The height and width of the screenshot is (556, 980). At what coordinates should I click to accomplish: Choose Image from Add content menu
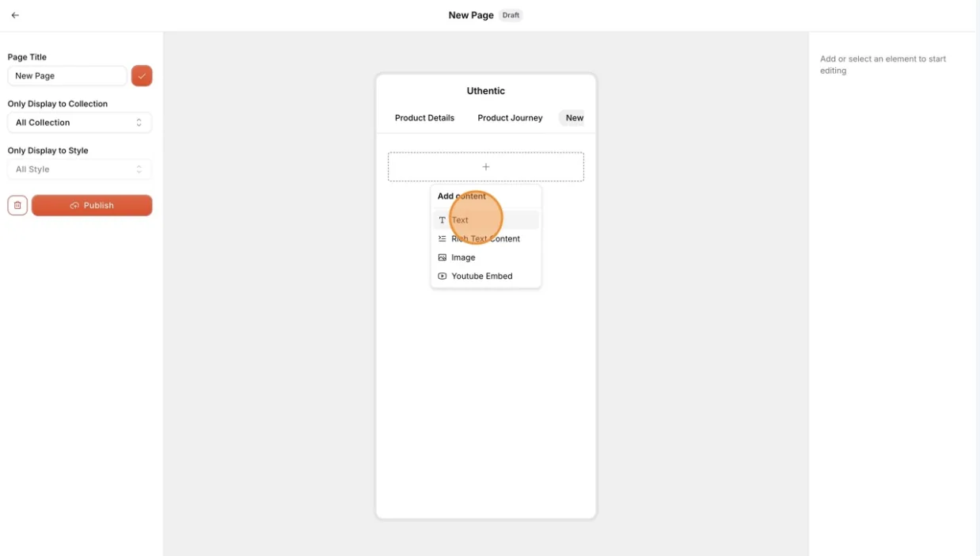486,257
